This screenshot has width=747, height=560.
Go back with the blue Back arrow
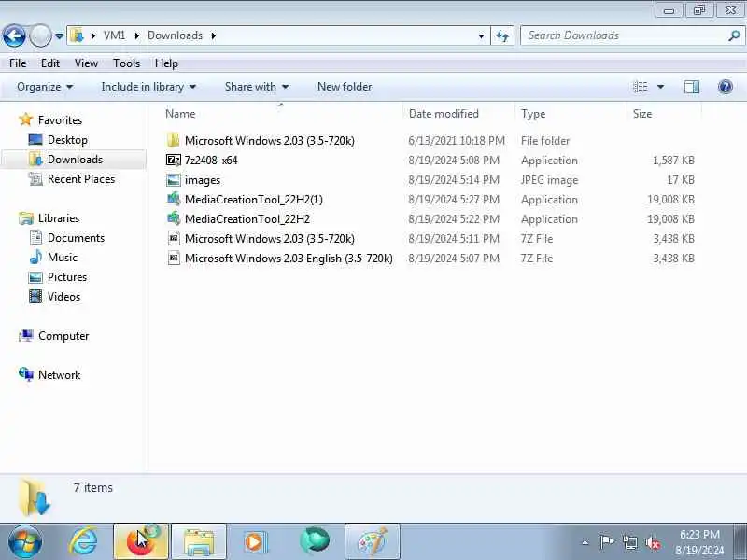pyautogui.click(x=14, y=35)
